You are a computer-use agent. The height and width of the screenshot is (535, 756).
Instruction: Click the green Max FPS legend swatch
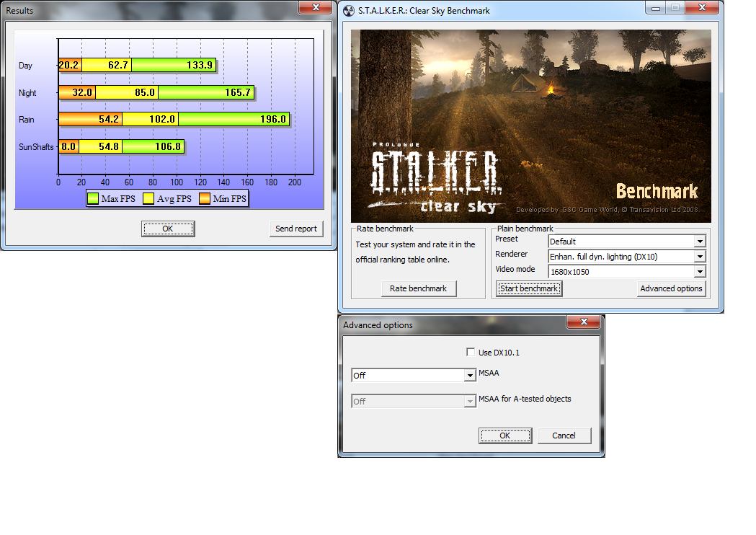[x=93, y=199]
